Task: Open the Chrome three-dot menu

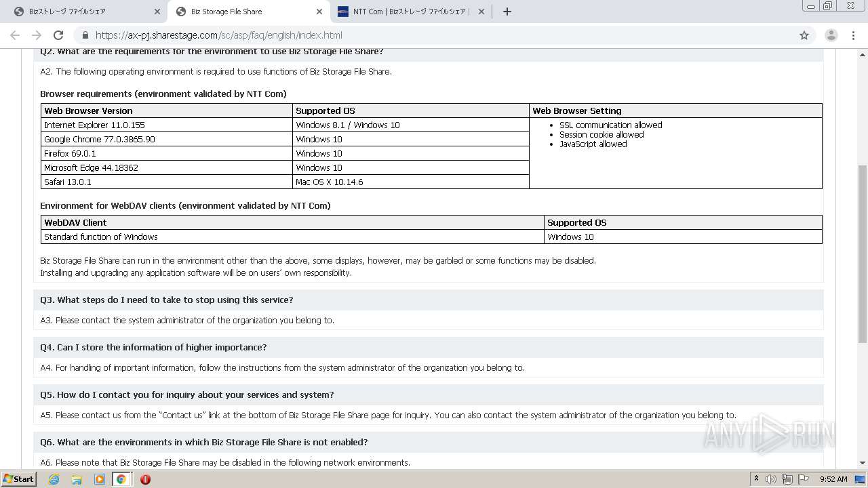Action: pos(853,35)
